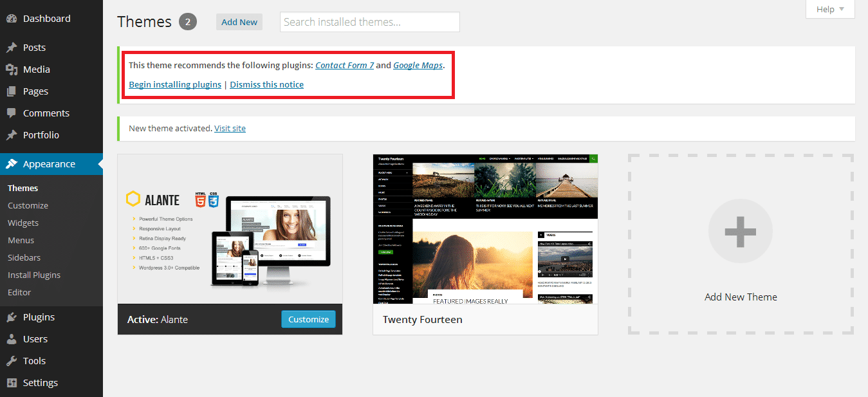Follow the Google Maps plugin link
The width and height of the screenshot is (868, 397).
418,65
